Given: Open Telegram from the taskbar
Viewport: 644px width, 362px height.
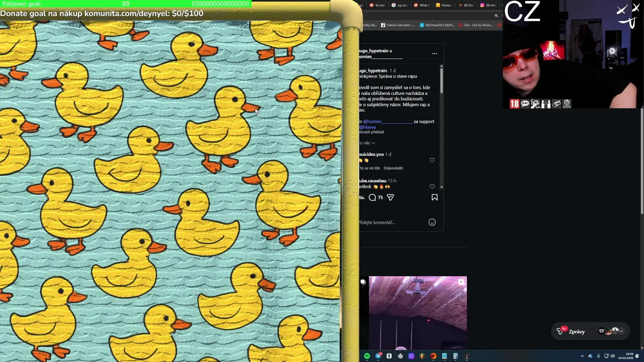Looking at the screenshot, I should [x=378, y=356].
